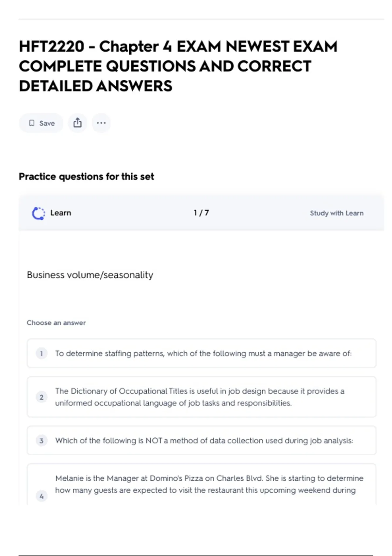Open the three-dot more options menu
392x556 pixels.
click(x=101, y=123)
